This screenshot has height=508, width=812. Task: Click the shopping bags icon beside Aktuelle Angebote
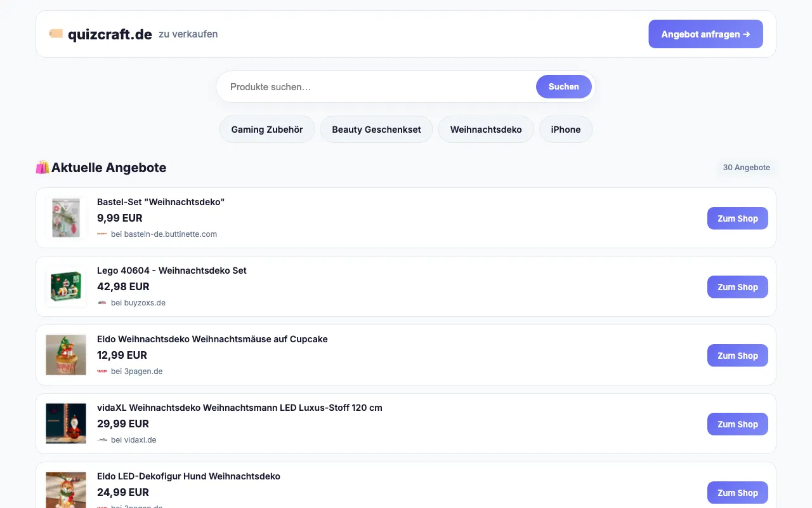pos(43,168)
